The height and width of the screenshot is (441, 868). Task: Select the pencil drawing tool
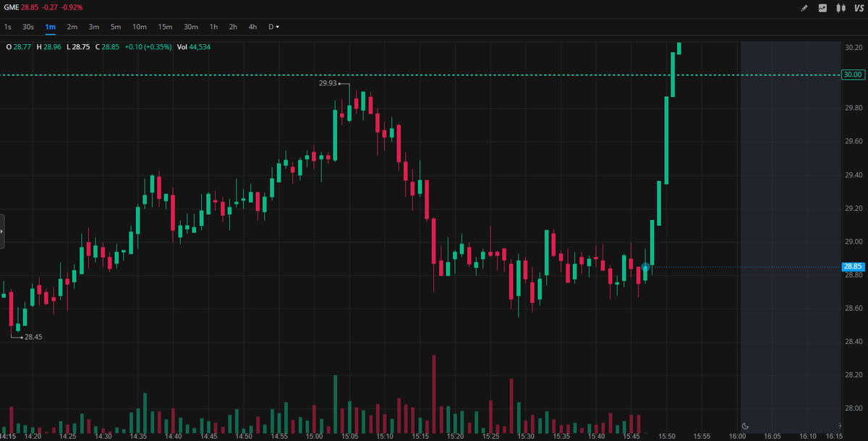(x=805, y=7)
